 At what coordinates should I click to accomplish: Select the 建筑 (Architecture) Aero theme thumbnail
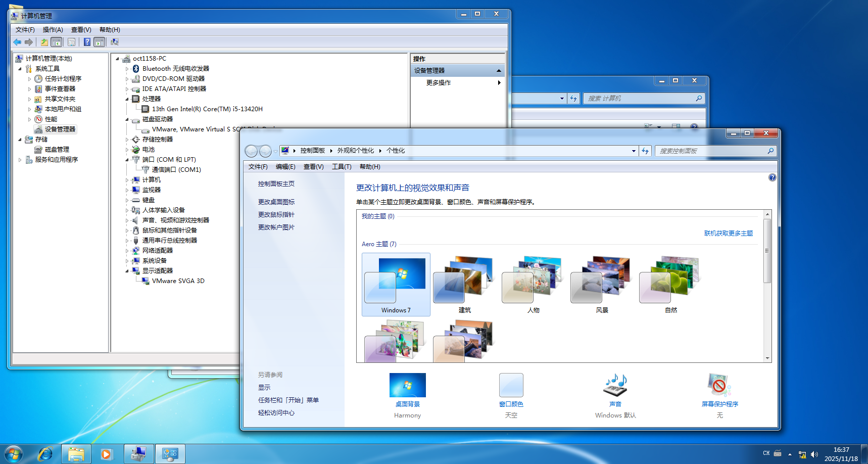[464, 284]
